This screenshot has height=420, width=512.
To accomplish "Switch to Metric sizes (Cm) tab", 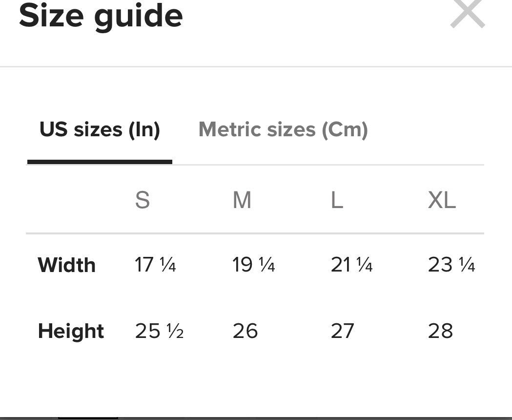I will point(283,130).
